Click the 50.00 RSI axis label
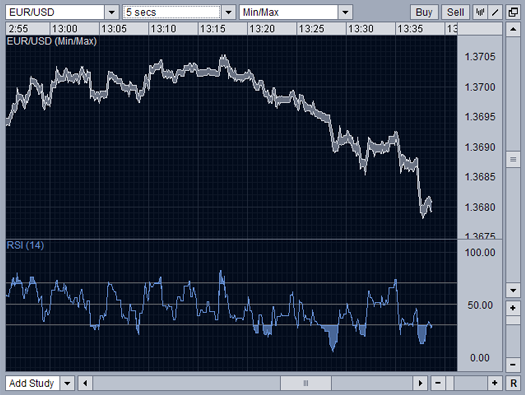The image size is (525, 395). [480, 305]
